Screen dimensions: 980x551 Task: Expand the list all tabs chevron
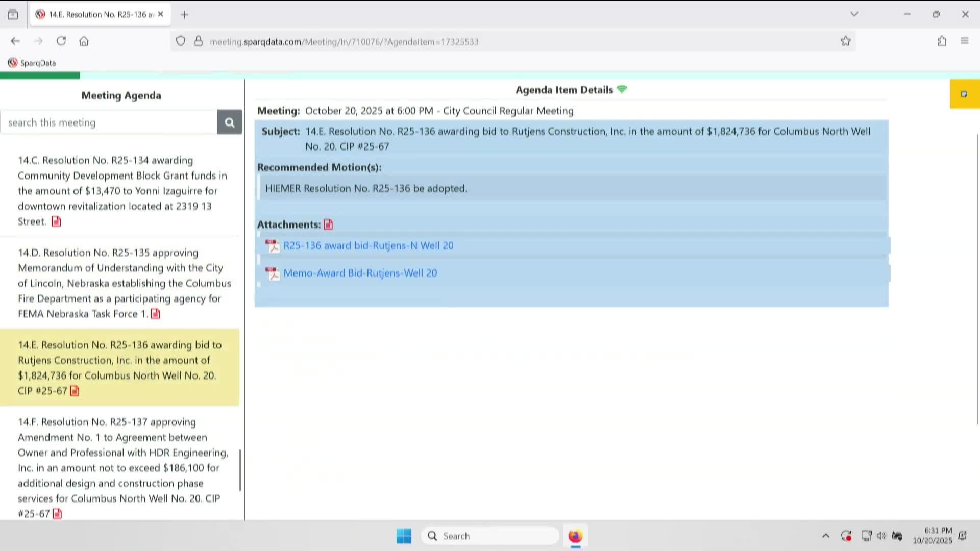coord(854,14)
